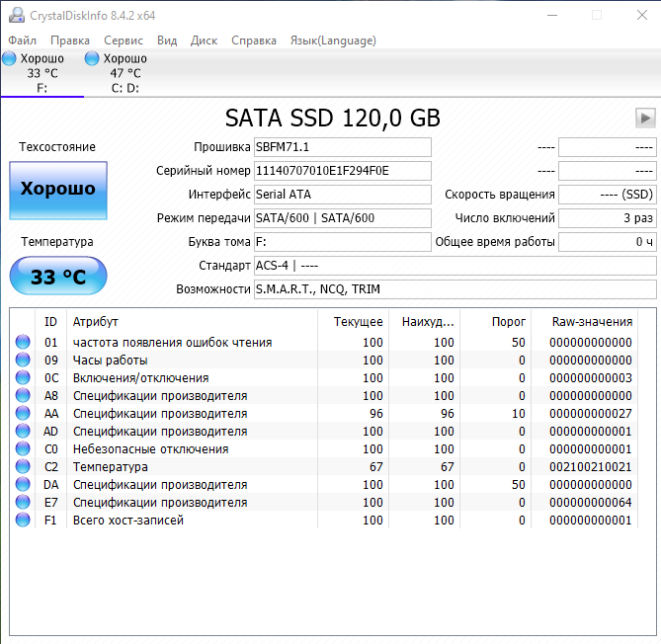Open the Файл menu

click(x=23, y=40)
